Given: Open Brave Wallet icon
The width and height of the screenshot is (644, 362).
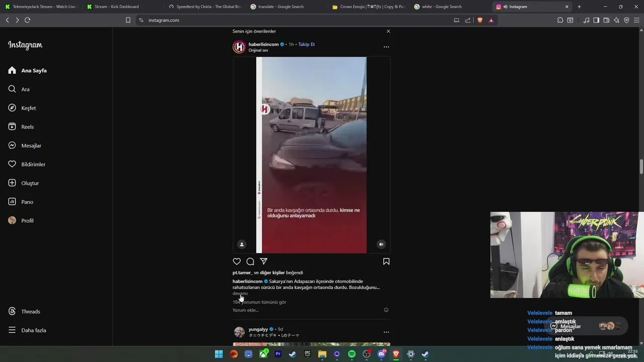Looking at the screenshot, I should [606, 20].
